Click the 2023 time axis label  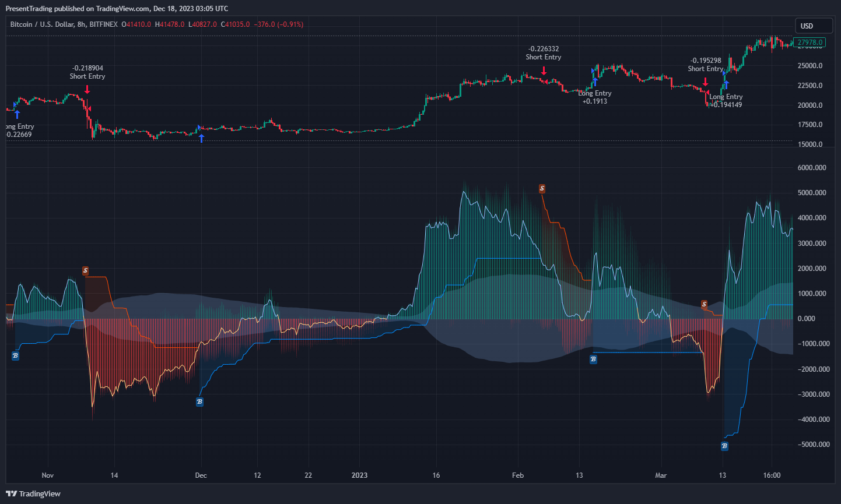click(x=359, y=475)
